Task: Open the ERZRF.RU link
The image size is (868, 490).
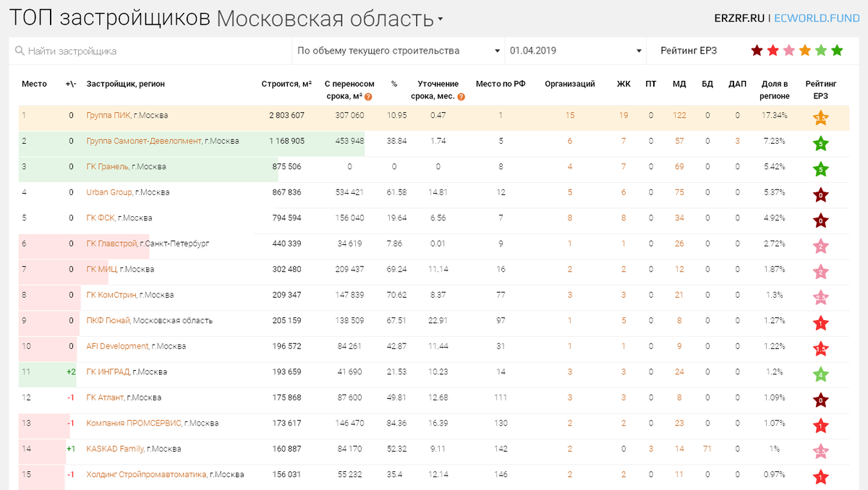Action: click(739, 18)
